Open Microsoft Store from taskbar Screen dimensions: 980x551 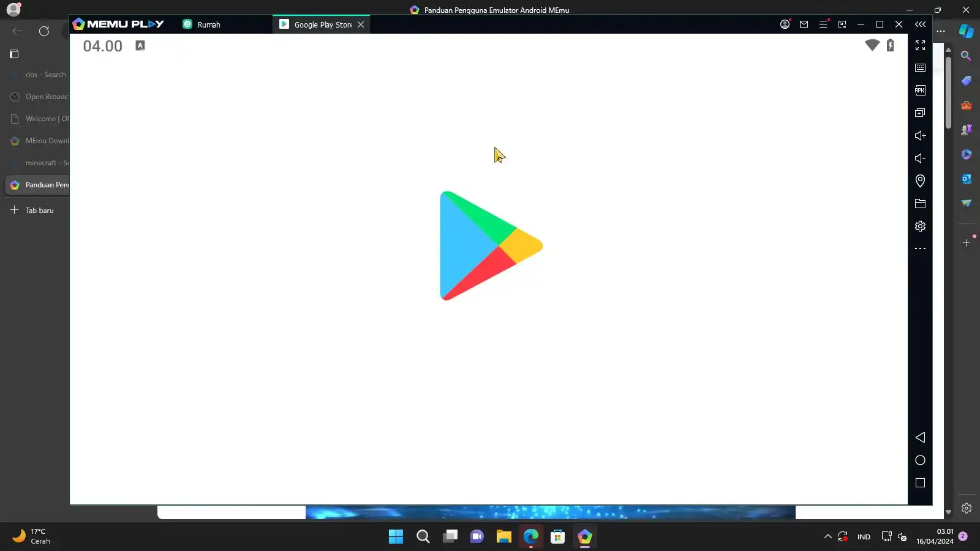557,536
